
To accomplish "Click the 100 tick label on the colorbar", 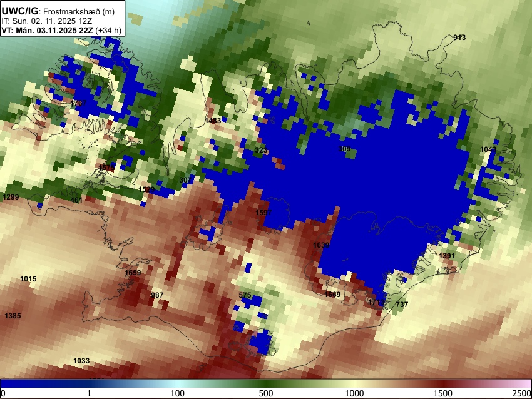I will point(178,393).
